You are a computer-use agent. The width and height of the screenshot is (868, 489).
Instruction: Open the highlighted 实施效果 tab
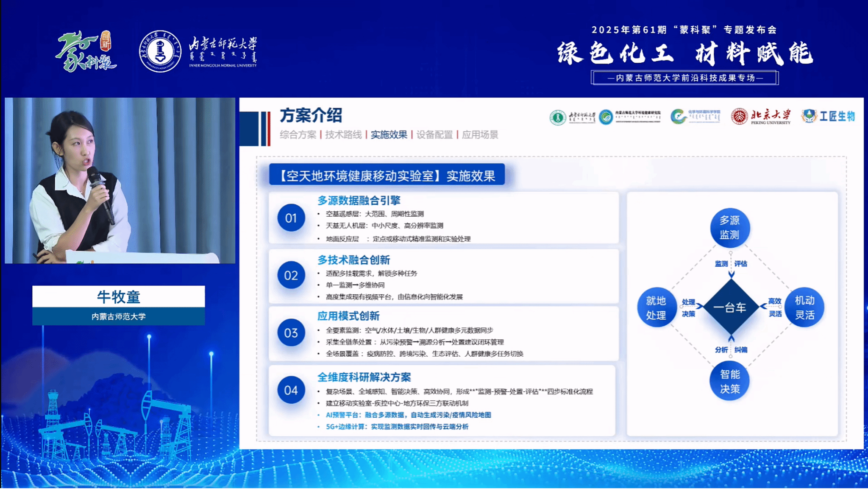(389, 135)
